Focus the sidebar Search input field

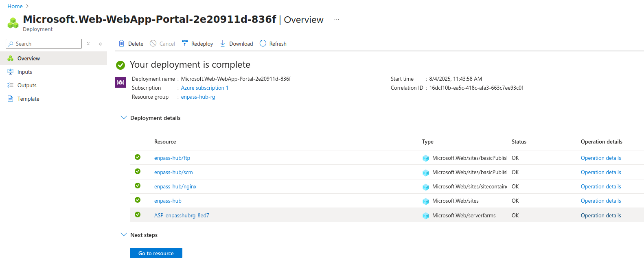coord(44,44)
